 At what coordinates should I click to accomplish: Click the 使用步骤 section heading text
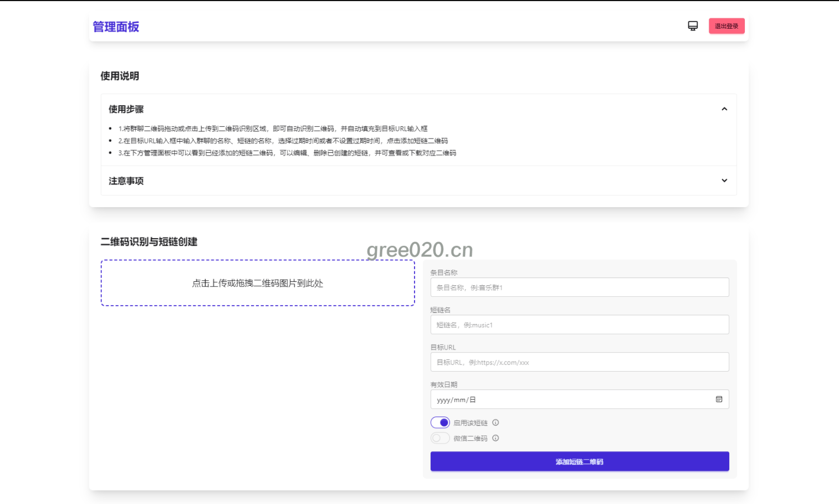[x=126, y=109]
